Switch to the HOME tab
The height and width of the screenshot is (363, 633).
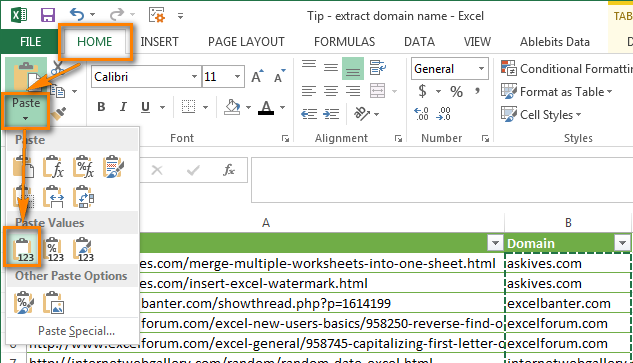tap(95, 42)
